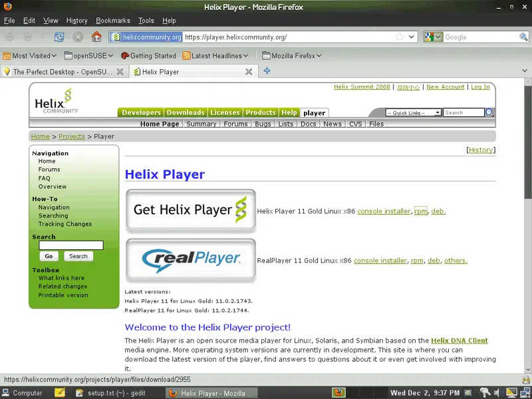Click the RealPlayer banner image
532x399 pixels.
(x=191, y=260)
